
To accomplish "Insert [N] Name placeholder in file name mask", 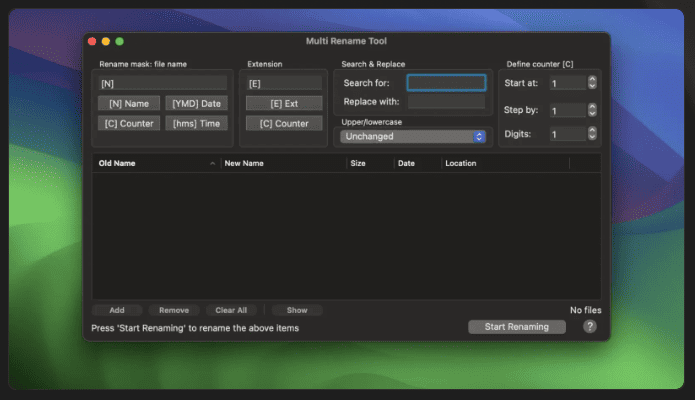I will tap(129, 103).
